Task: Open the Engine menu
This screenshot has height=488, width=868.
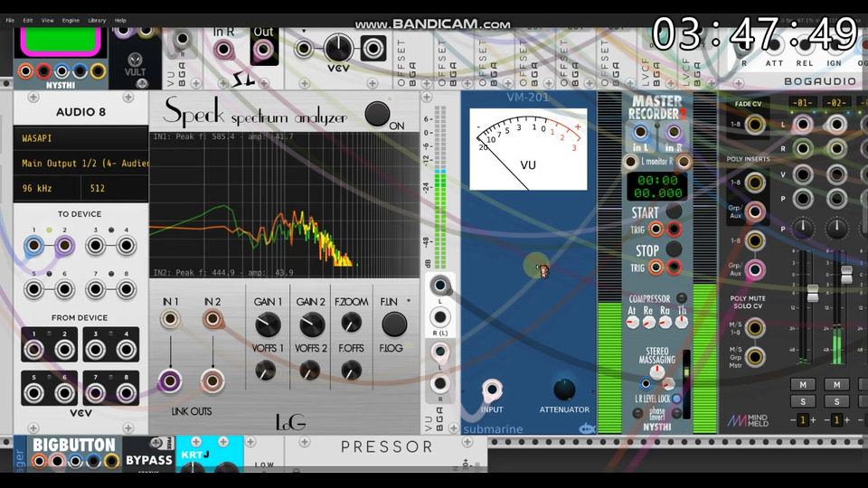Action: 71,21
